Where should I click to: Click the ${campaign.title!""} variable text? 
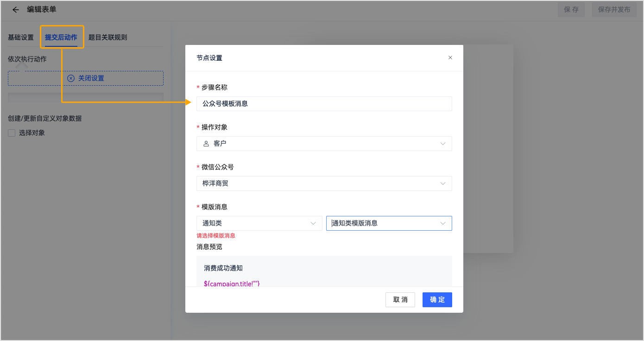tap(232, 283)
